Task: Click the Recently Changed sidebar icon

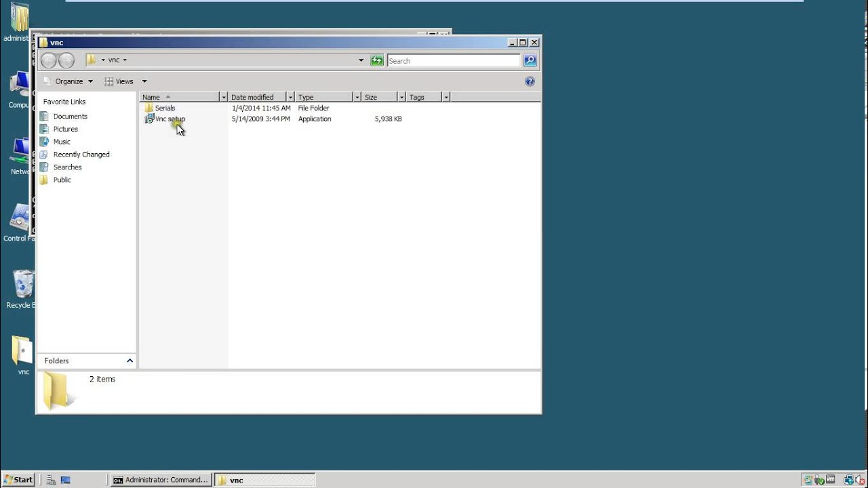Action: [x=44, y=155]
